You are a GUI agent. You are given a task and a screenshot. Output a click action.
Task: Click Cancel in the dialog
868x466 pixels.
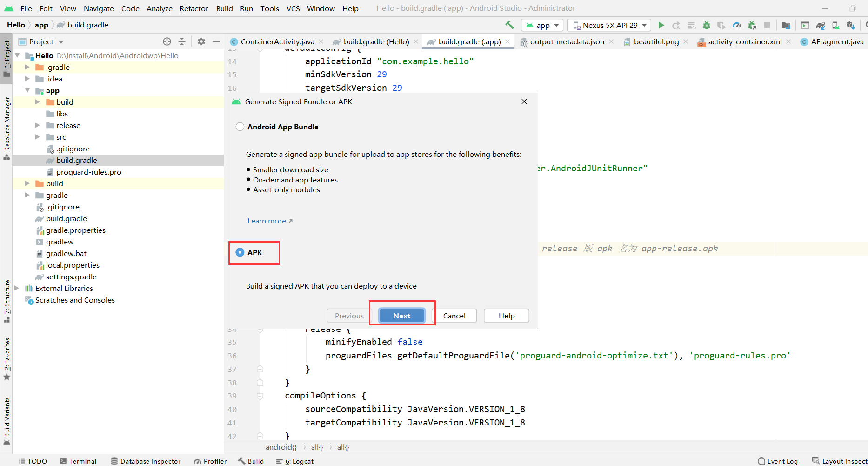(x=454, y=316)
